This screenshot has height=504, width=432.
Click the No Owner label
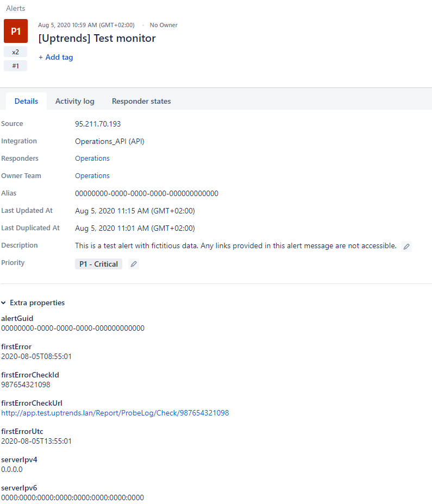(164, 25)
